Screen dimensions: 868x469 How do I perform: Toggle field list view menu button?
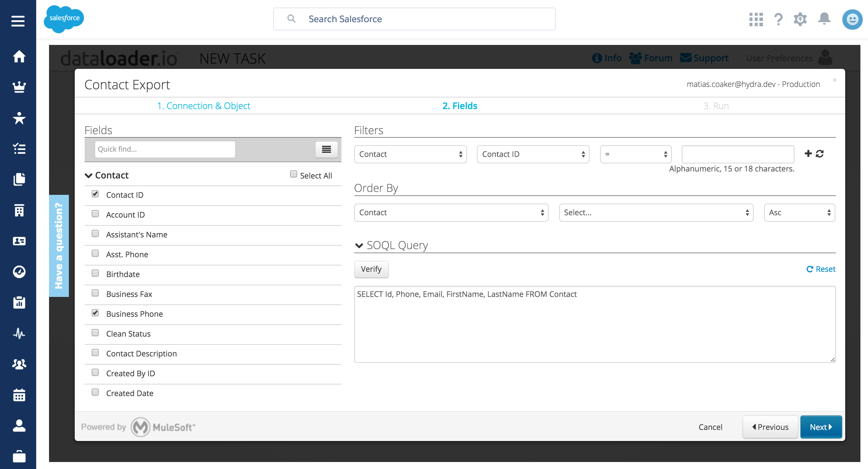[326, 149]
